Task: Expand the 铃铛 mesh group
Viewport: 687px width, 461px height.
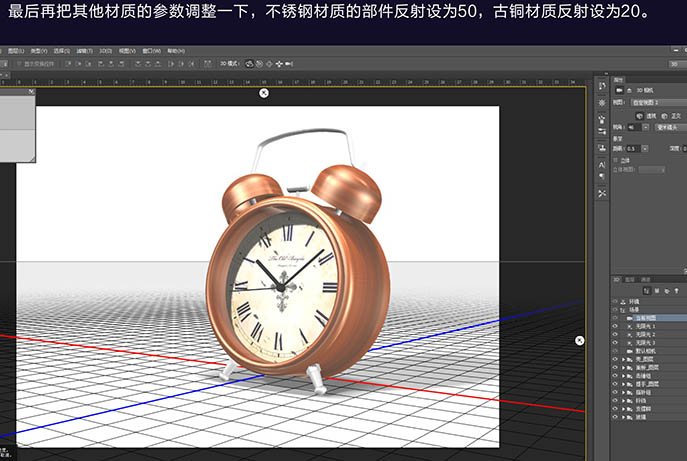Action: (x=623, y=401)
